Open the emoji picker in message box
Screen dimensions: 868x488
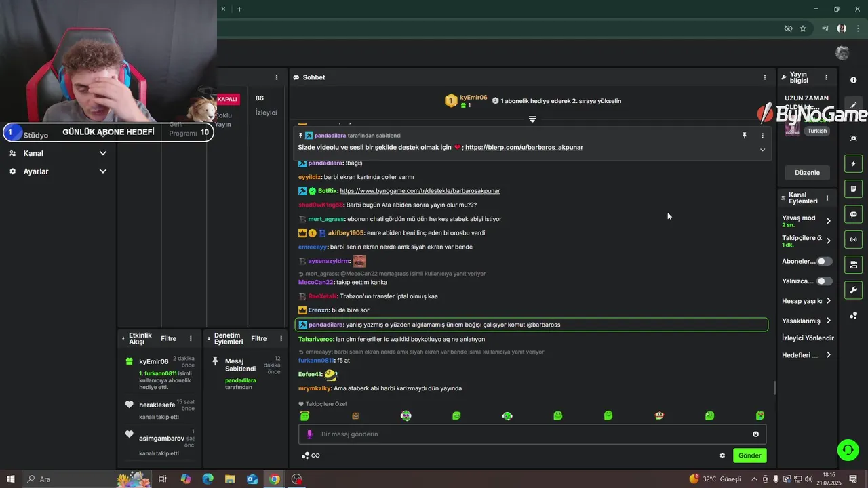pyautogui.click(x=755, y=434)
